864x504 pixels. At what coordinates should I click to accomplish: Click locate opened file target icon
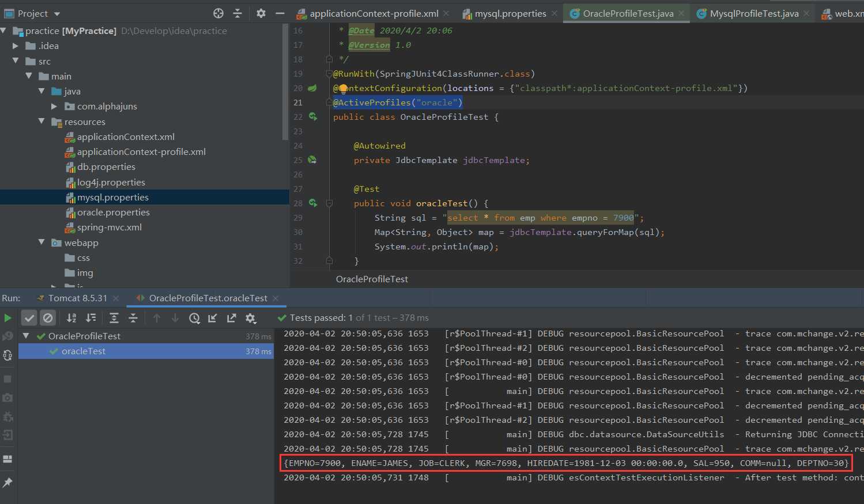[218, 13]
